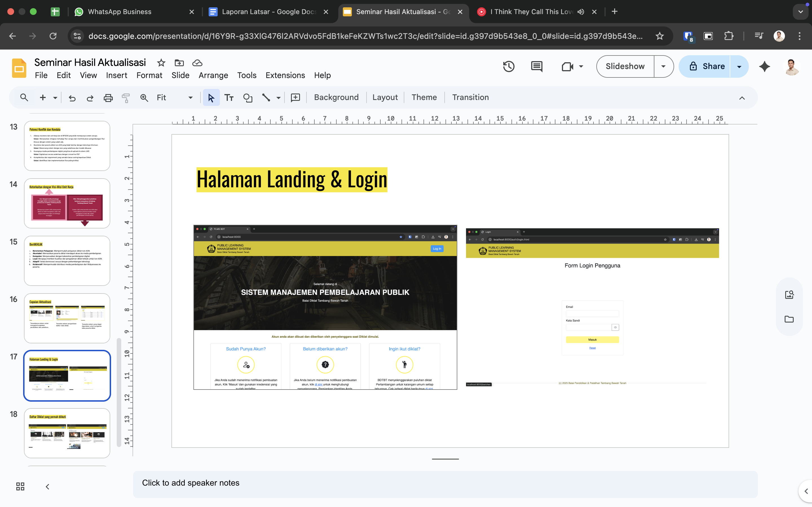Open the comments history icon
This screenshot has width=812, height=507.
[537, 66]
